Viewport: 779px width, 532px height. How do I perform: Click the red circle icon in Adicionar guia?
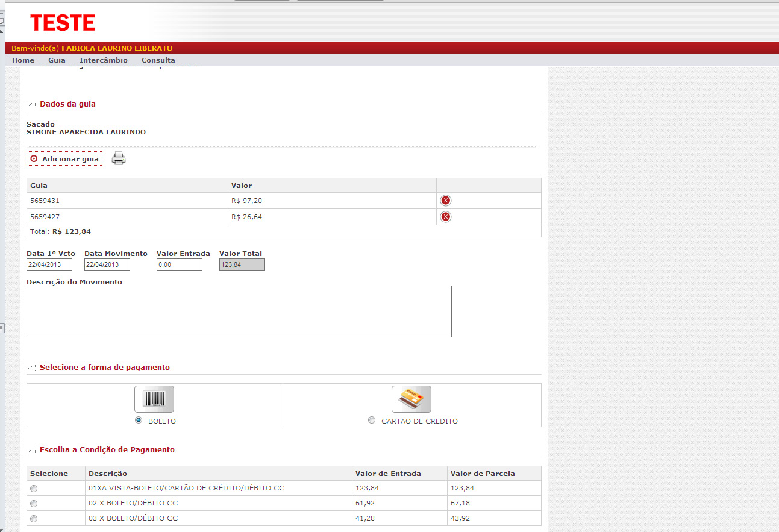[34, 159]
